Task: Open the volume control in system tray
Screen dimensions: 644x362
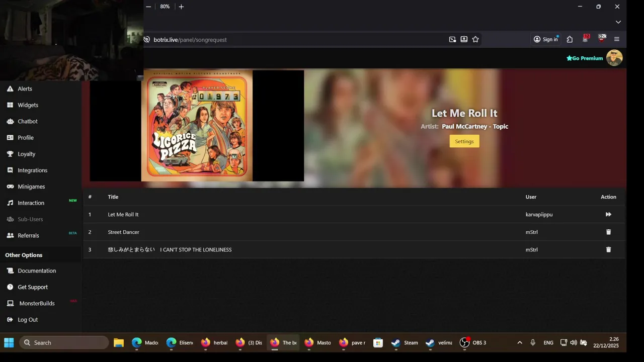Action: 574,343
